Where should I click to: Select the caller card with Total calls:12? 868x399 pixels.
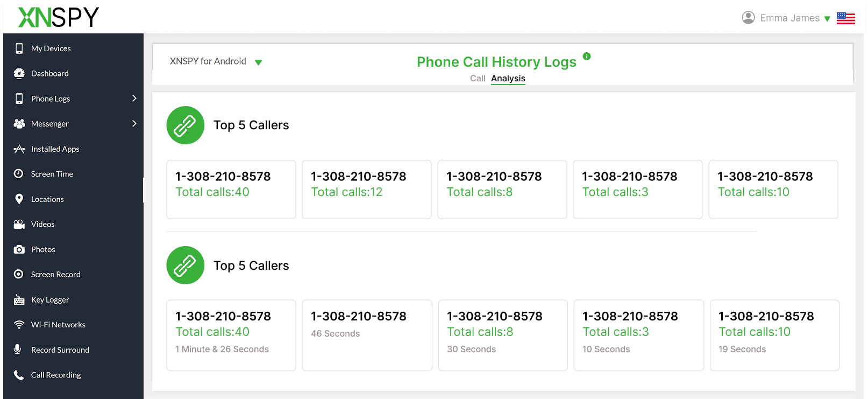[x=367, y=190]
